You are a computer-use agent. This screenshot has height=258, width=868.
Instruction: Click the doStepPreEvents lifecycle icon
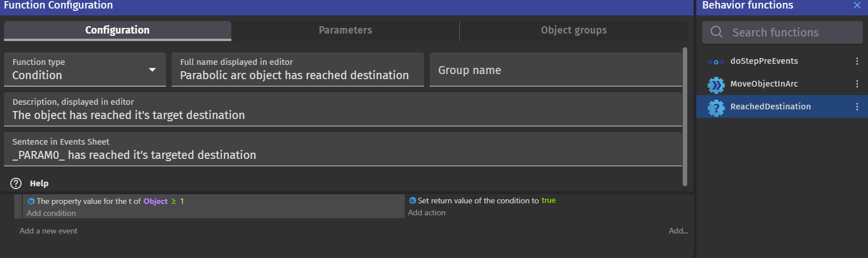pyautogui.click(x=716, y=62)
